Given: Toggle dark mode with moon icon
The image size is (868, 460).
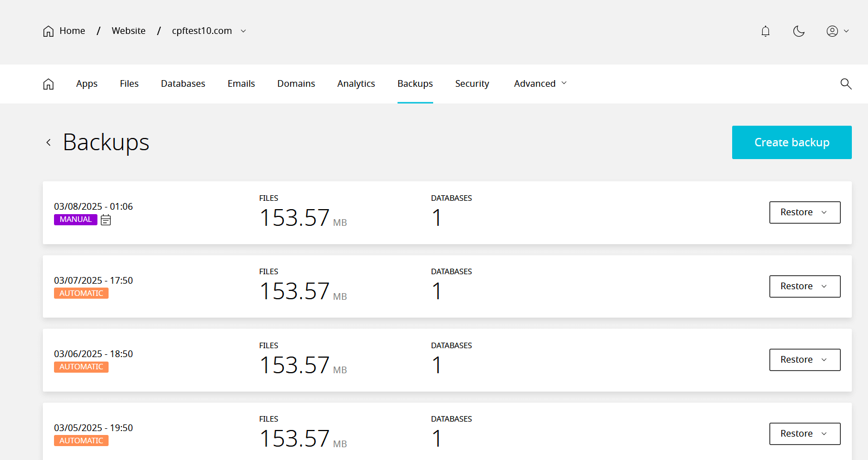Looking at the screenshot, I should (x=799, y=31).
